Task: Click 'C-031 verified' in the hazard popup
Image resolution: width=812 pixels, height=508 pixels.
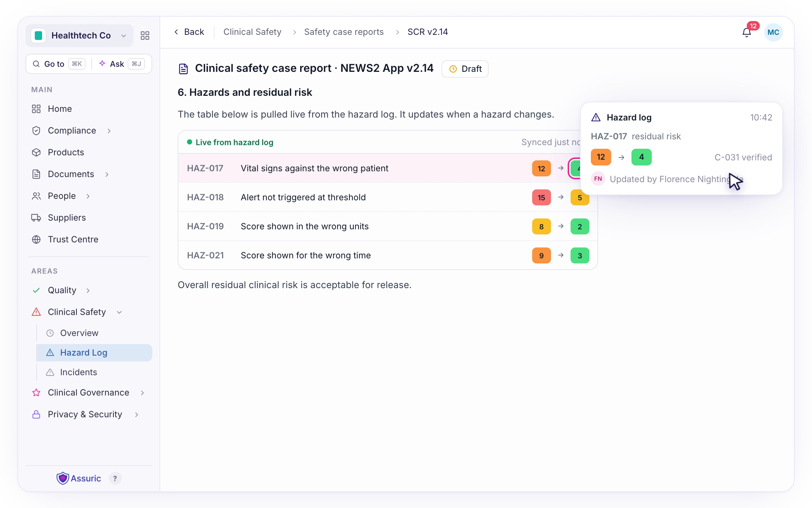Action: click(x=743, y=157)
